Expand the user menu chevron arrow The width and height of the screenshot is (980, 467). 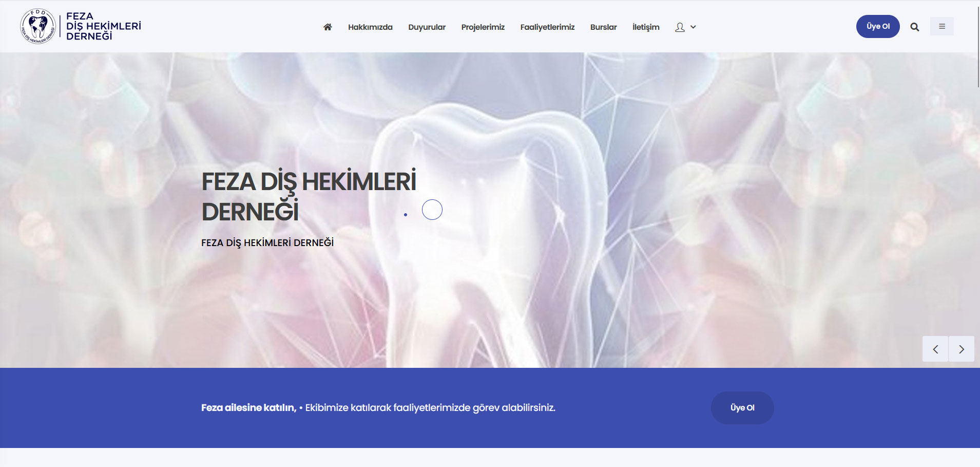pos(693,27)
